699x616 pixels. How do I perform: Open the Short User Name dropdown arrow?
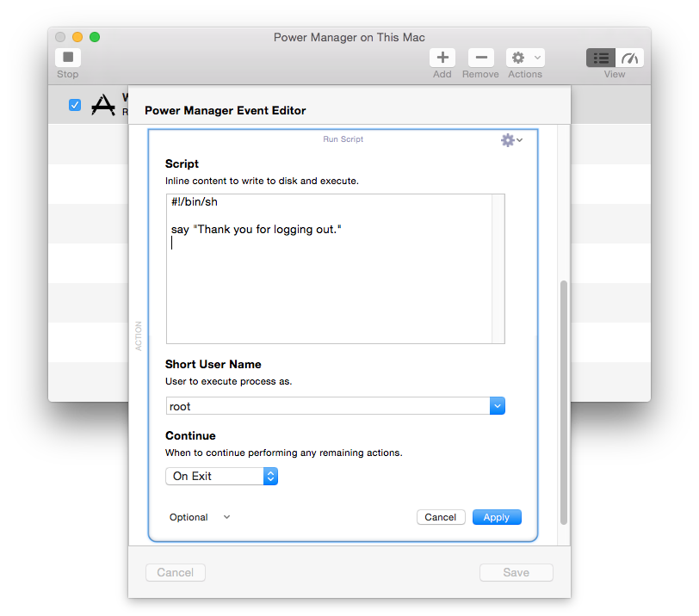click(497, 406)
